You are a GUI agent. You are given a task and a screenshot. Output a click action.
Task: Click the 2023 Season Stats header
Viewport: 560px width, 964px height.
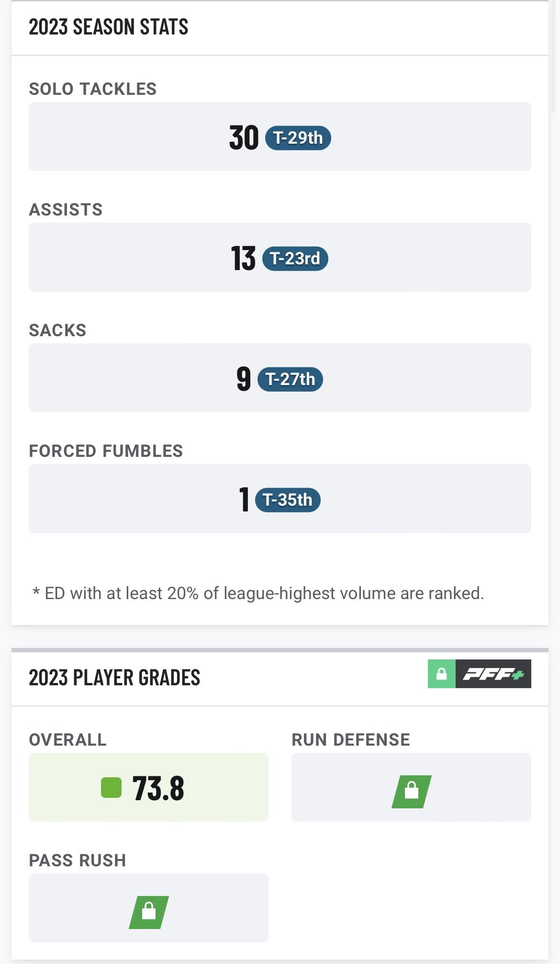pos(109,27)
